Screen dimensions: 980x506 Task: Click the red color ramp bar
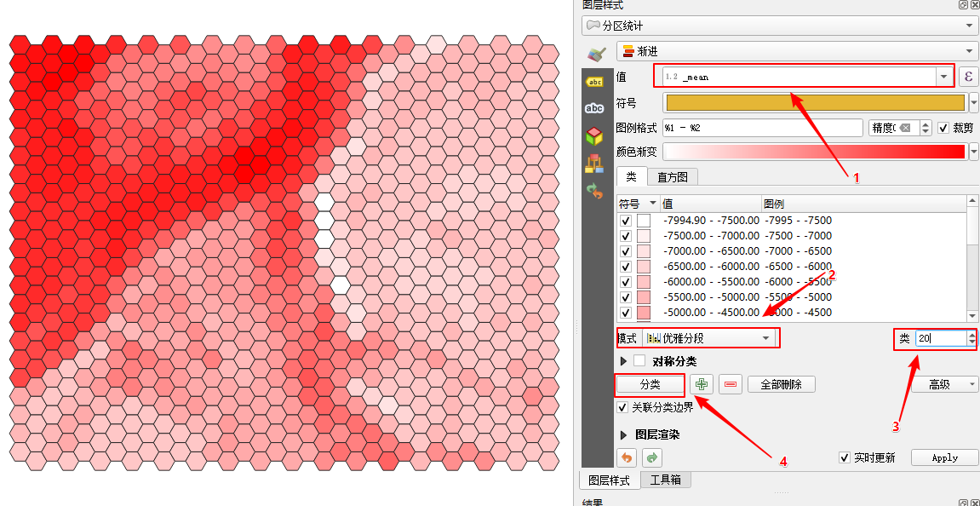815,152
